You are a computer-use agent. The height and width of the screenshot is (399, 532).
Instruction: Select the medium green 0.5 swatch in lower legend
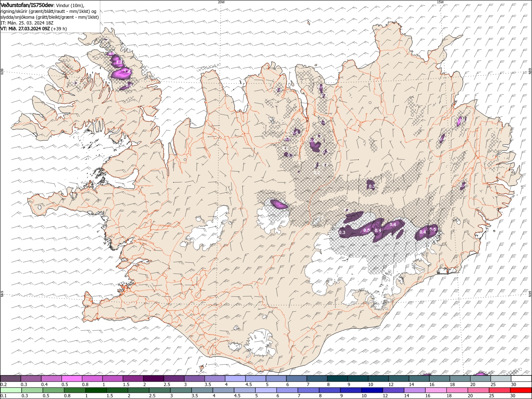coord(53,390)
